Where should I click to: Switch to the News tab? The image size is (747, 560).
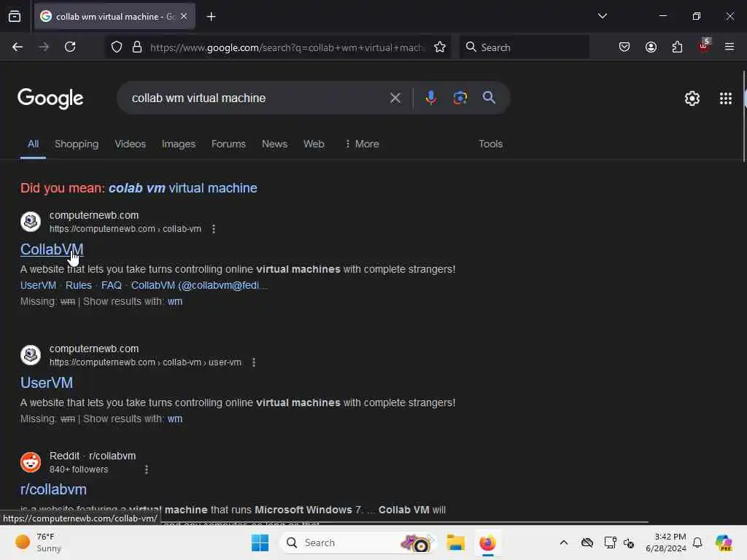pos(274,144)
